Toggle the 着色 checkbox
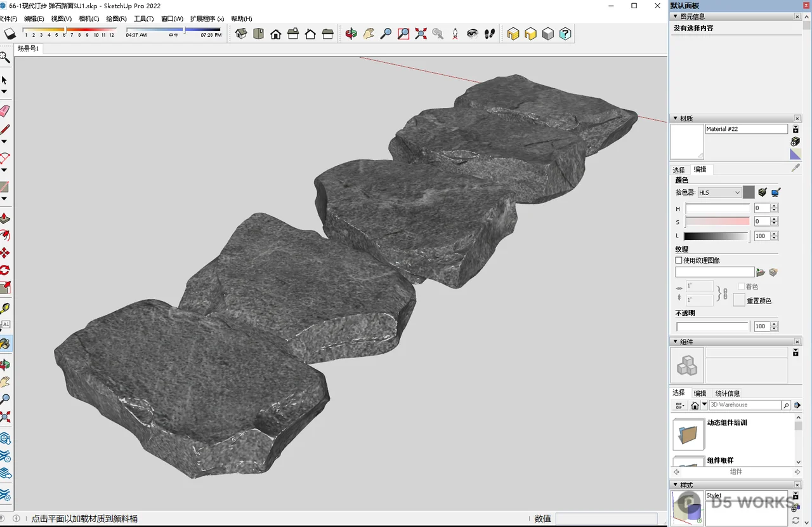812x527 pixels. click(x=742, y=286)
